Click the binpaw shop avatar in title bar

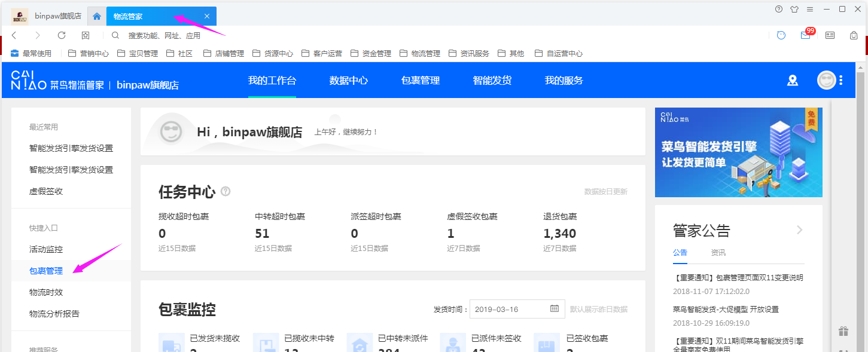tap(20, 16)
